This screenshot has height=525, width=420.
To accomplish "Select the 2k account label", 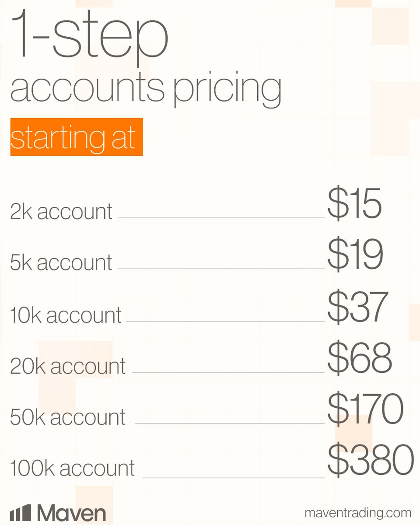I will click(61, 211).
